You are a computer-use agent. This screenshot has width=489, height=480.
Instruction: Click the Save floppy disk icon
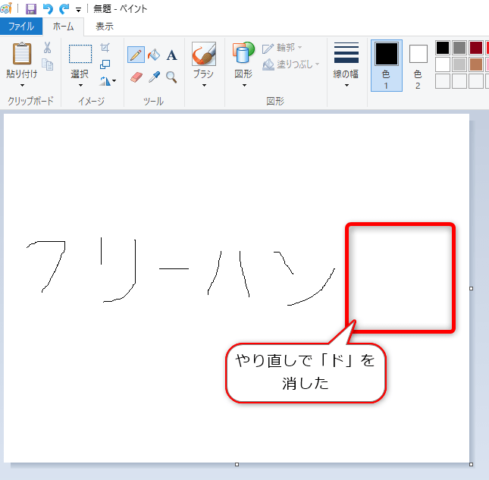click(31, 9)
